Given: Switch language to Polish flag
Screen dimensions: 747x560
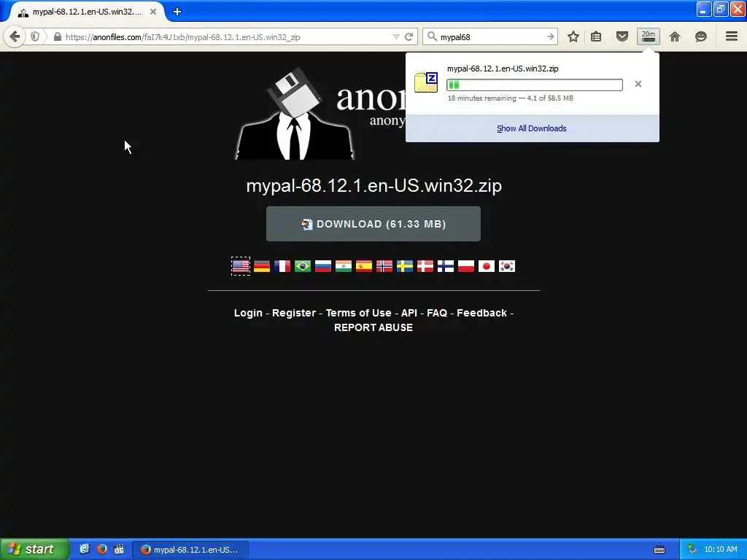Looking at the screenshot, I should pyautogui.click(x=466, y=266).
